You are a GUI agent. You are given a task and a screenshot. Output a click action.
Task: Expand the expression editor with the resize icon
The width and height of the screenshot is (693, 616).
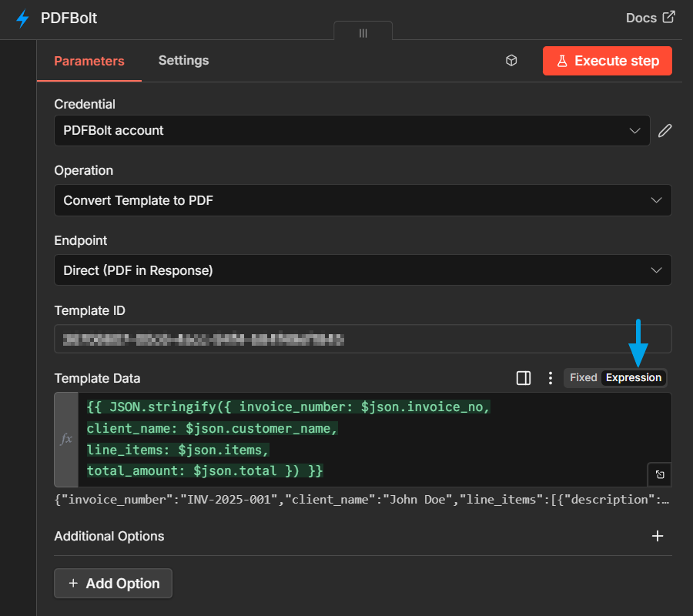pos(660,474)
